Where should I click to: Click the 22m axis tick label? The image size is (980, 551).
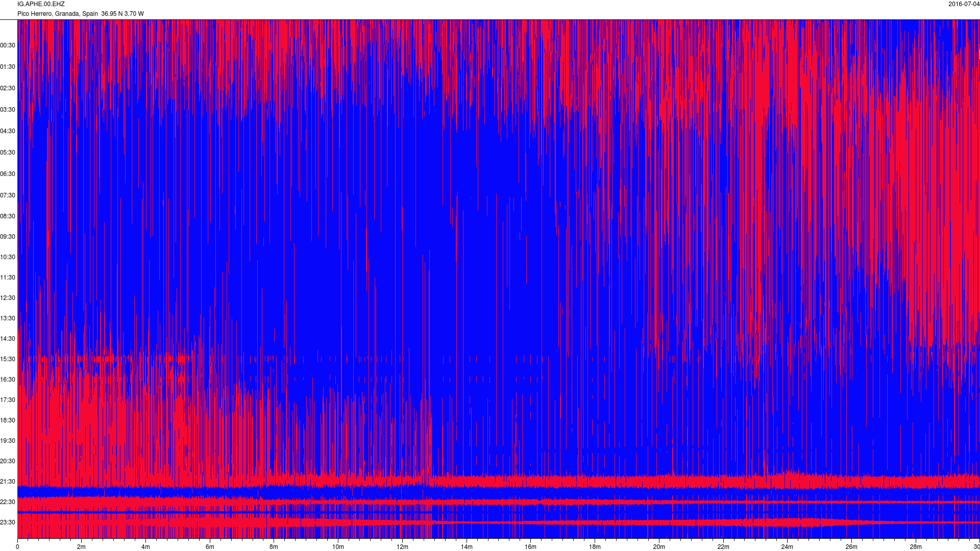click(x=723, y=547)
